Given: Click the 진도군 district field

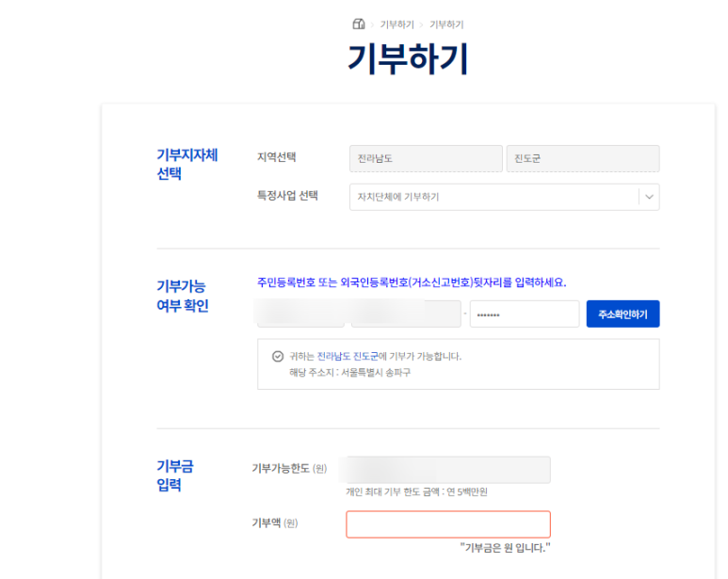Looking at the screenshot, I should [x=583, y=159].
